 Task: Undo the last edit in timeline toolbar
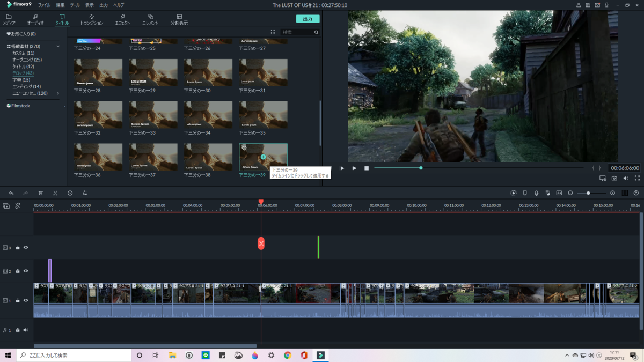pos(11,193)
